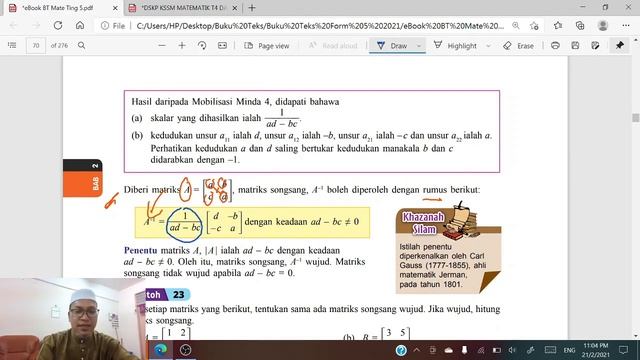Open Settings and more menu
The width and height of the screenshot is (640, 360).
tap(626, 26)
